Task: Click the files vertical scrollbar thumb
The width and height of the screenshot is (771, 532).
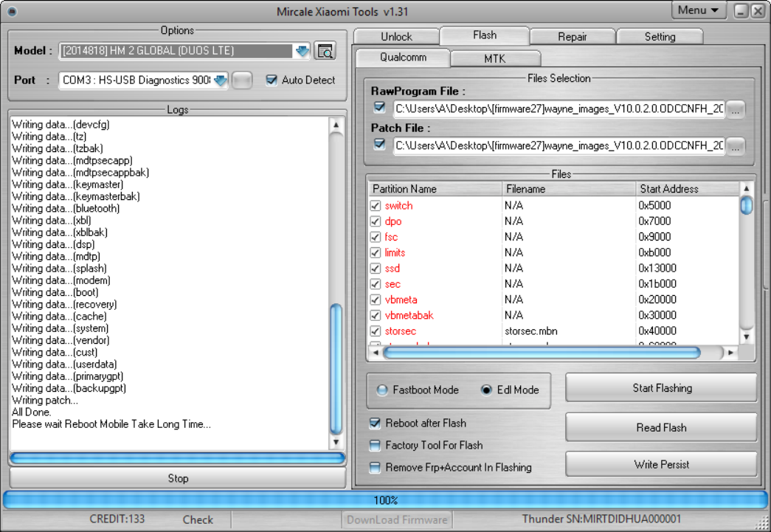Action: point(747,205)
